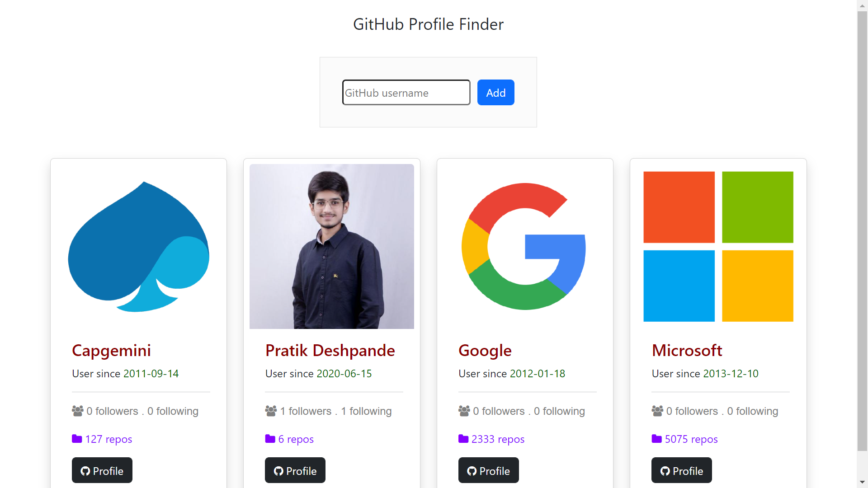Click the followers icon on Google's card
This screenshot has width=868, height=488.
coord(463,411)
